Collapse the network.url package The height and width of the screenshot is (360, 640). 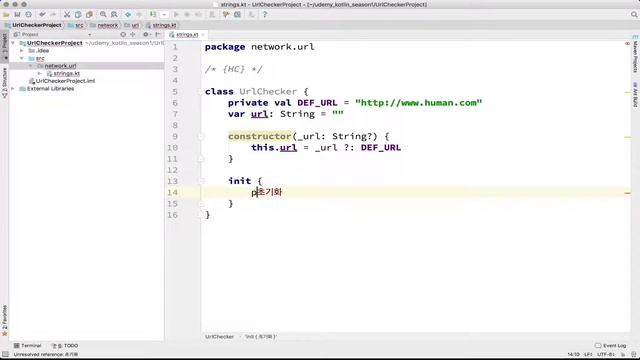pos(31,66)
